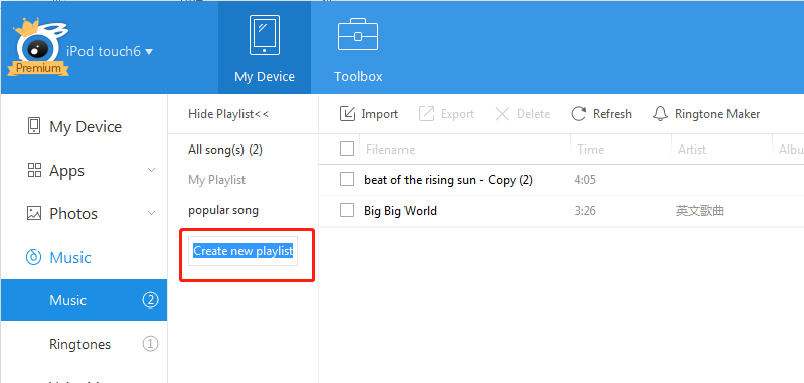Click the Import toolbar button
The image size is (804, 383).
pos(369,114)
